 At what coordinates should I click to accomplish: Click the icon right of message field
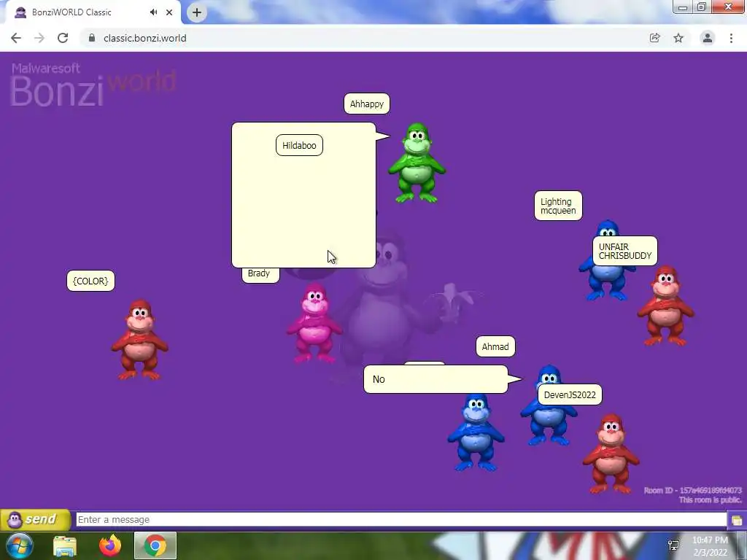pyautogui.click(x=737, y=520)
